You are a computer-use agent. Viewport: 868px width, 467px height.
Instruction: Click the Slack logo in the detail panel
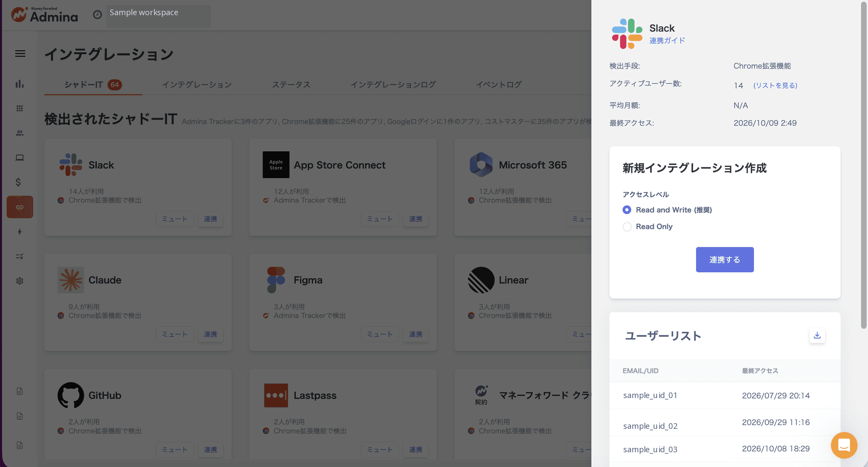point(627,34)
